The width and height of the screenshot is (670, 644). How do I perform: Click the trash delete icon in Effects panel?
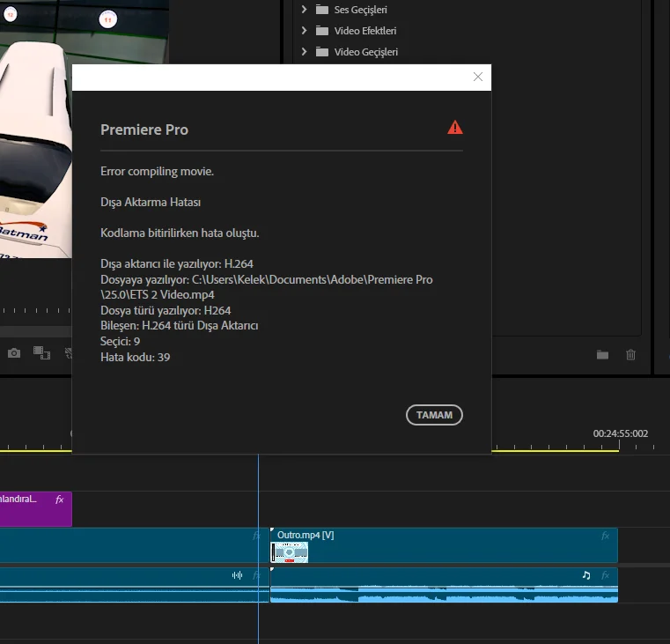pyautogui.click(x=630, y=354)
